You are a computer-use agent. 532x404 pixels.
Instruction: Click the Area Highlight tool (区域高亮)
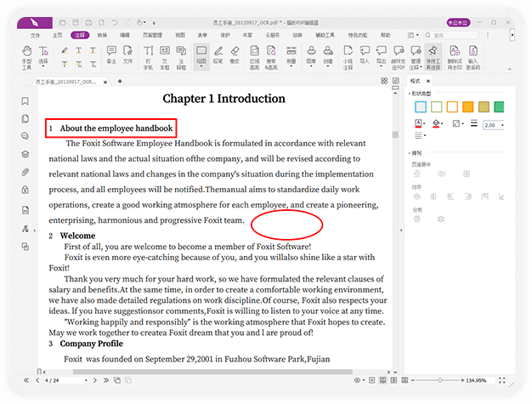tap(254, 57)
